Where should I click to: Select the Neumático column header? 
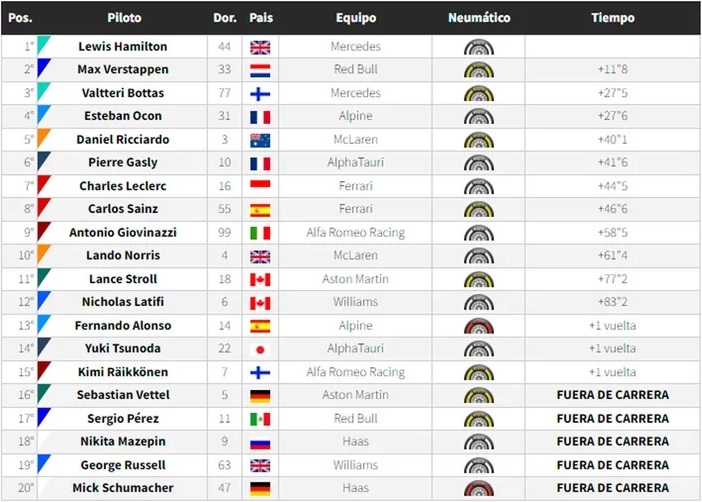click(x=479, y=18)
